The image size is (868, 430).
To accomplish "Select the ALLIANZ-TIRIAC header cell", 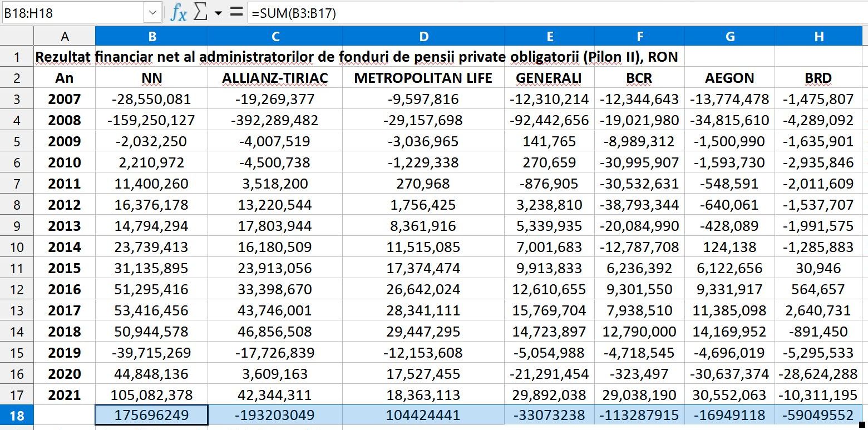I will point(275,78).
